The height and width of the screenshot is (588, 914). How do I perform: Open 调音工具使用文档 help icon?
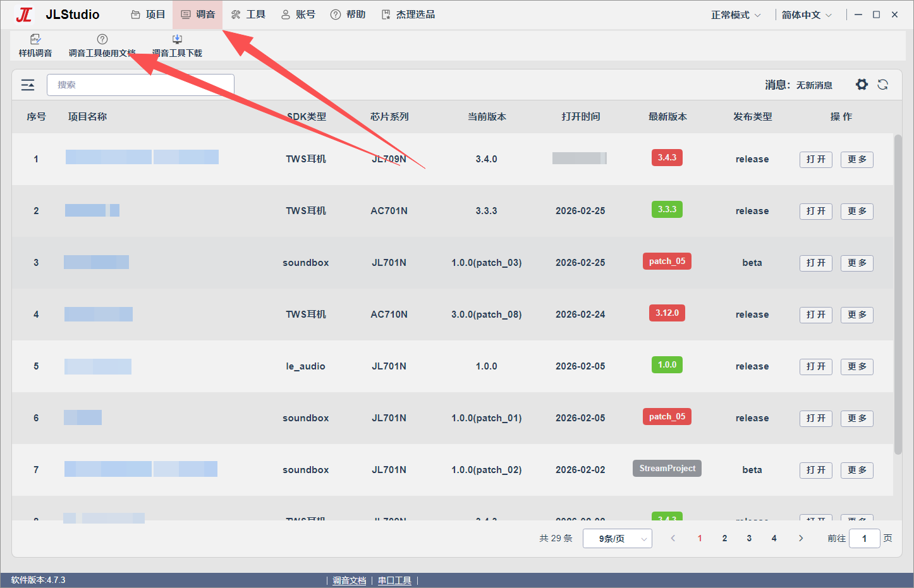[102, 39]
